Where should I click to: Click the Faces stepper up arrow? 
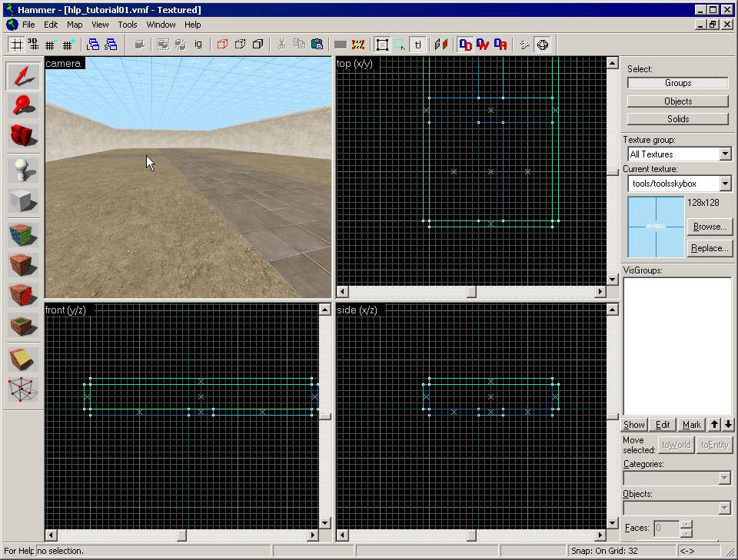[x=686, y=524]
